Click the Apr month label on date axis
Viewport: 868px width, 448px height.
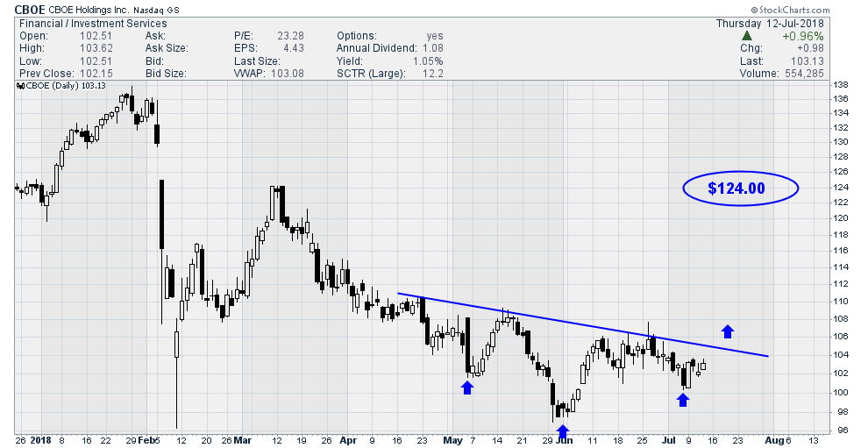point(347,441)
